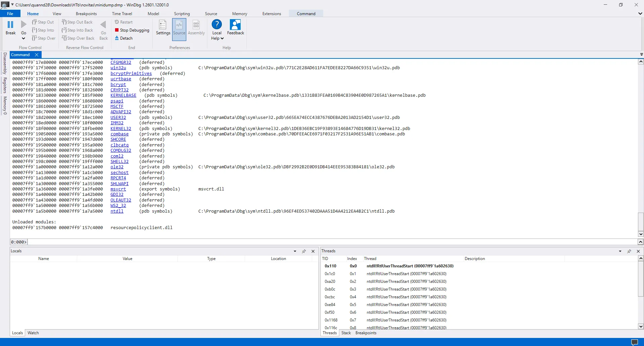Open the debugger Settings icon
The image size is (644, 346).
coord(163,25)
